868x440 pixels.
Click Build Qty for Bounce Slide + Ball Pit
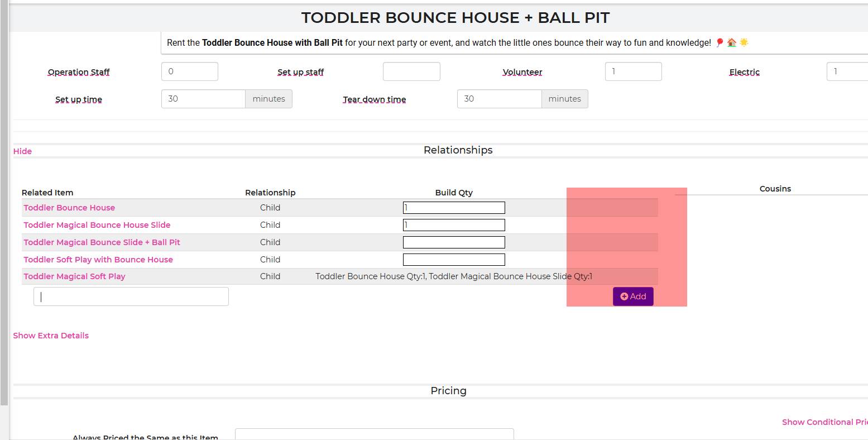pos(454,242)
